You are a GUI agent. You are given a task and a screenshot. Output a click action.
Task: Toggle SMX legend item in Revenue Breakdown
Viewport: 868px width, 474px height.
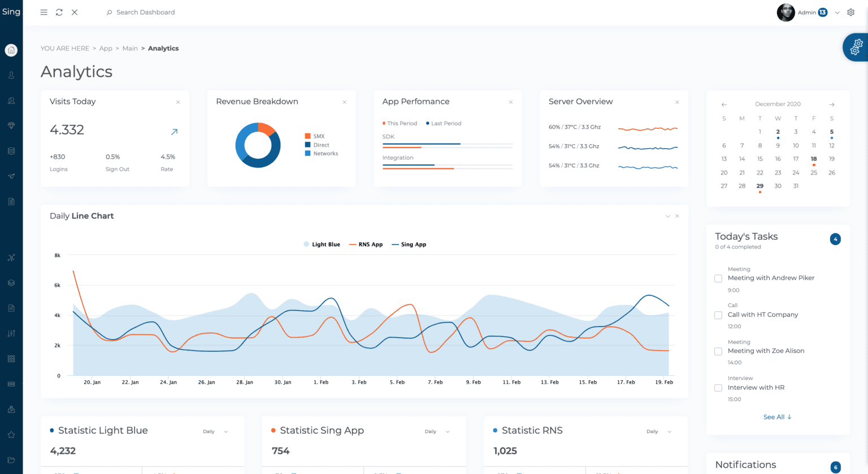click(315, 136)
